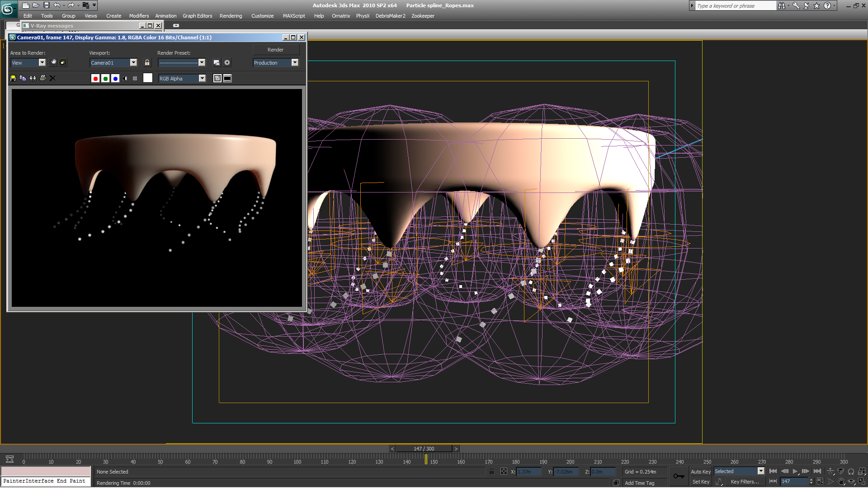This screenshot has height=488, width=868.
Task: Toggle the Lock to Viewport padlock
Action: click(x=147, y=63)
